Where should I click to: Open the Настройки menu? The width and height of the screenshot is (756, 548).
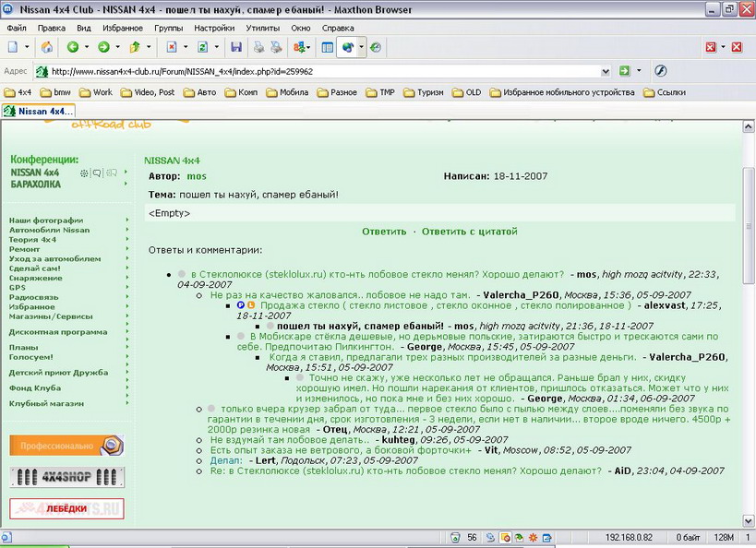click(x=214, y=28)
